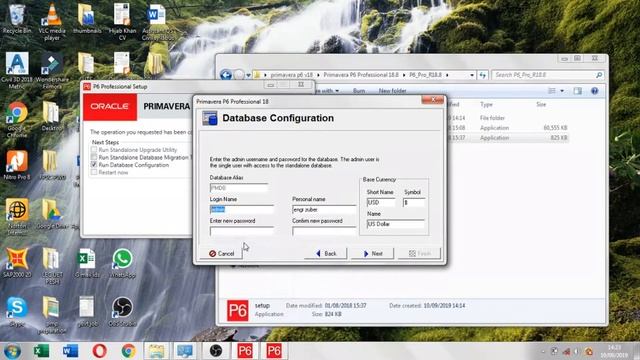Image resolution: width=640 pixels, height=360 pixels.
Task: Open the thumbnails folder on the desktop
Action: (87, 19)
